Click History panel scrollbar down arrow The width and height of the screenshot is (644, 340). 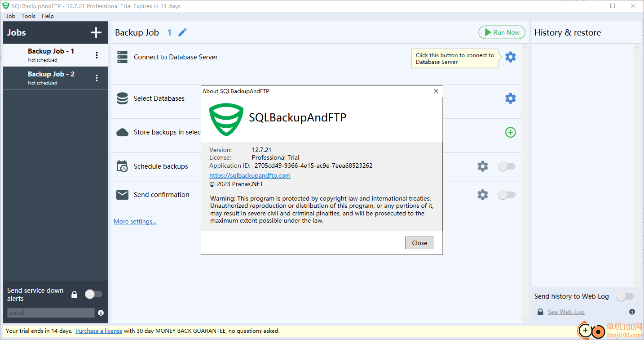coord(637,283)
